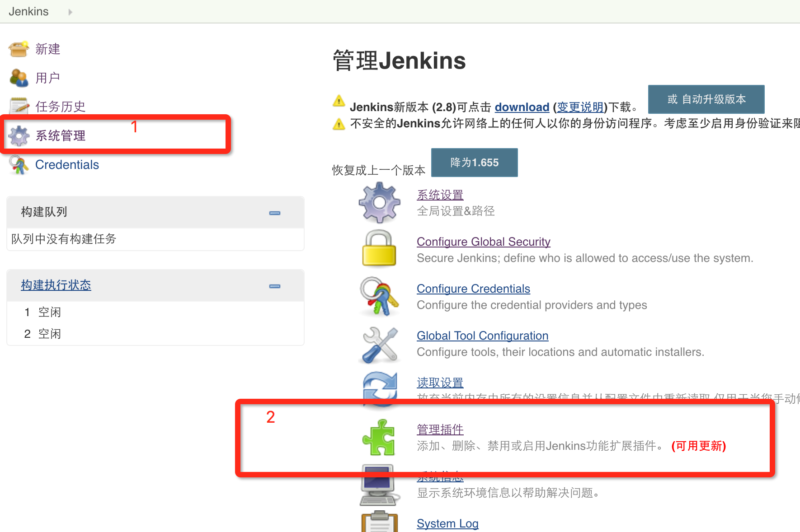Click the 全局设置&路径 description

[456, 211]
